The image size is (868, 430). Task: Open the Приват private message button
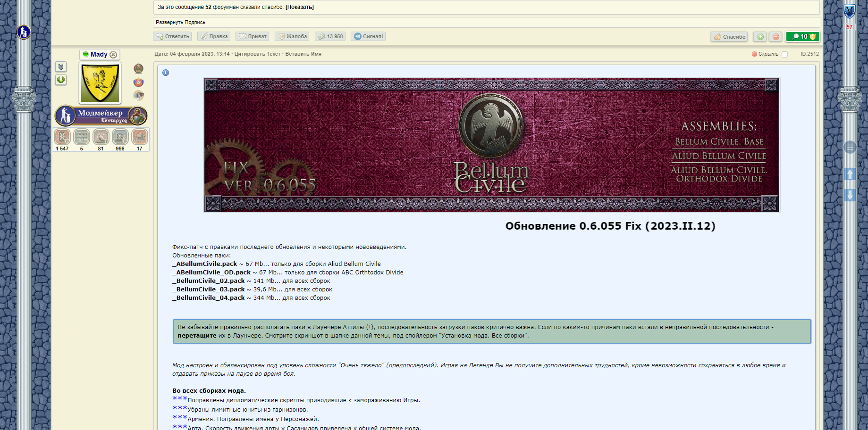[x=253, y=36]
